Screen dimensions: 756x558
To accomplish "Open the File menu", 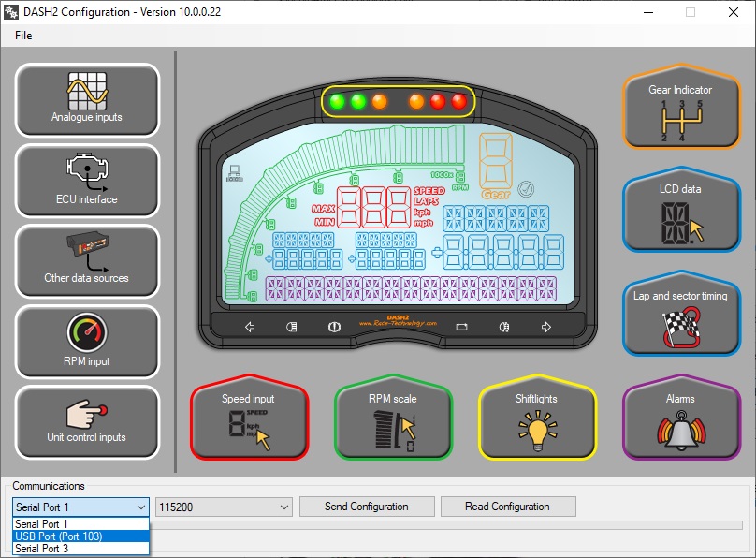I will click(x=23, y=36).
